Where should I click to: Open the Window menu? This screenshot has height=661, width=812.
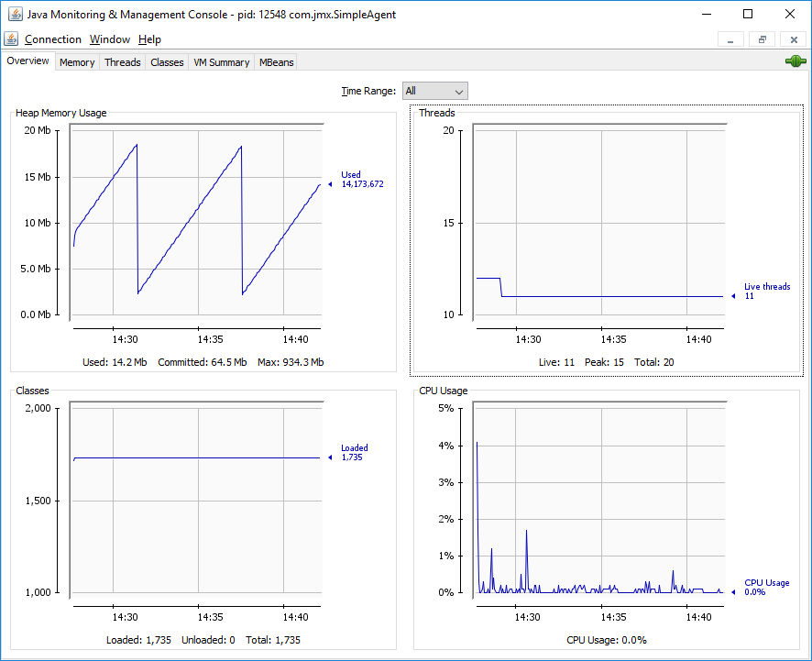pos(110,39)
